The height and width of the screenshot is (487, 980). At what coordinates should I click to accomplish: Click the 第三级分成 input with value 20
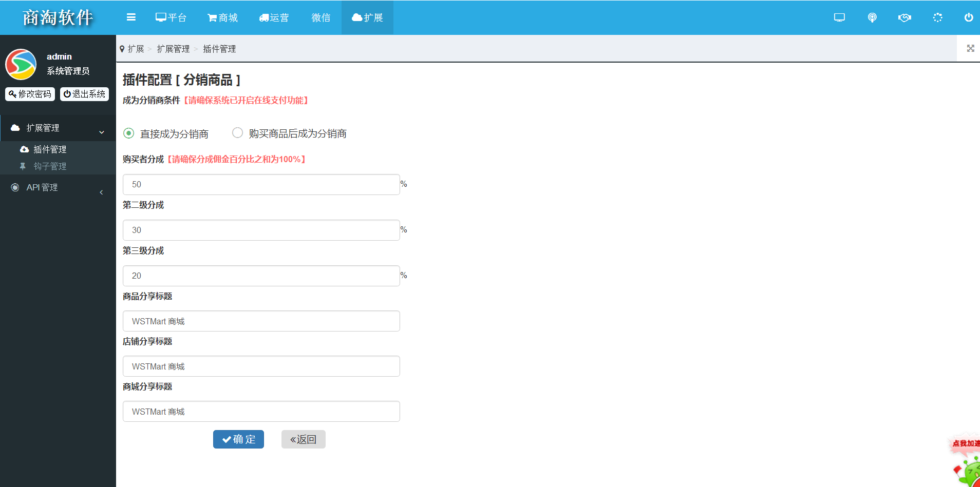tap(261, 276)
